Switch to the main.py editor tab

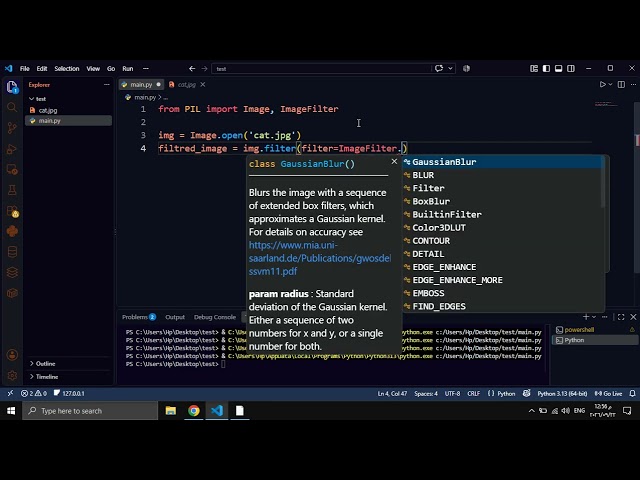[x=141, y=84]
